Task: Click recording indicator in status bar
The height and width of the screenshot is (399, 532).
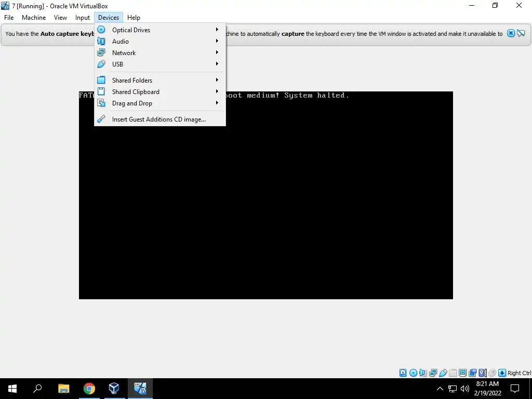Action: pyautogui.click(x=472, y=373)
